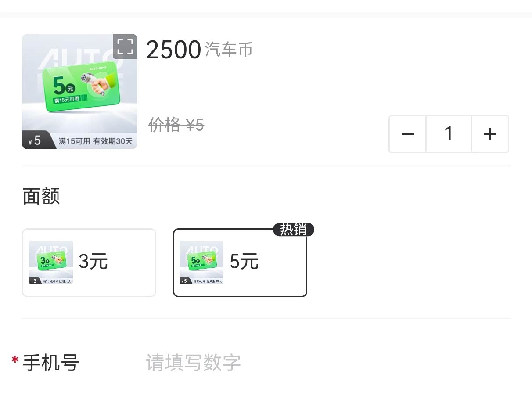This screenshot has width=532, height=399.
Task: Expand product image with fullscreen icon
Action: point(125,47)
